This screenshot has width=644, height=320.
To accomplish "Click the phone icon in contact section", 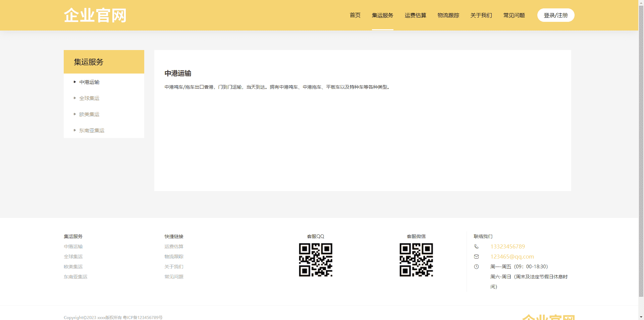I will click(476, 246).
